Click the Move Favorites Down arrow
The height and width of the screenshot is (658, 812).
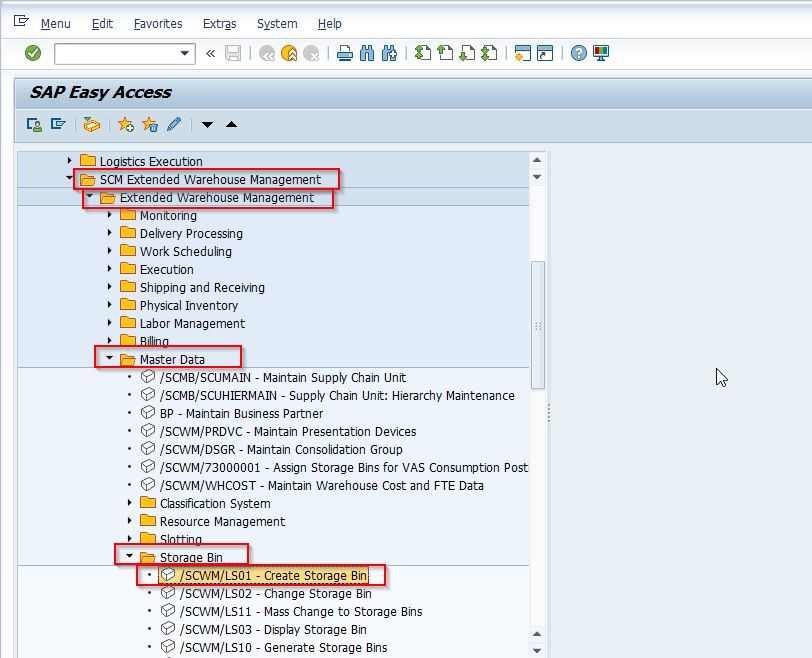(x=207, y=125)
